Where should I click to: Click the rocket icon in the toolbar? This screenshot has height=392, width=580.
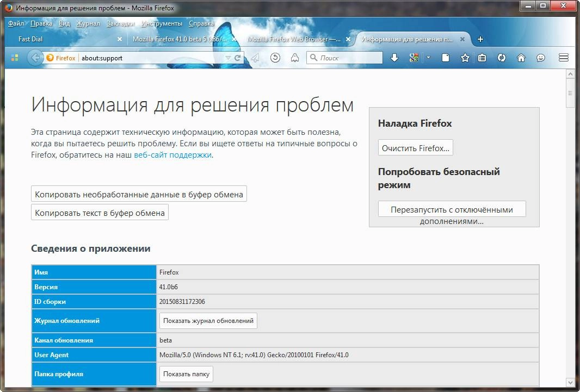295,58
